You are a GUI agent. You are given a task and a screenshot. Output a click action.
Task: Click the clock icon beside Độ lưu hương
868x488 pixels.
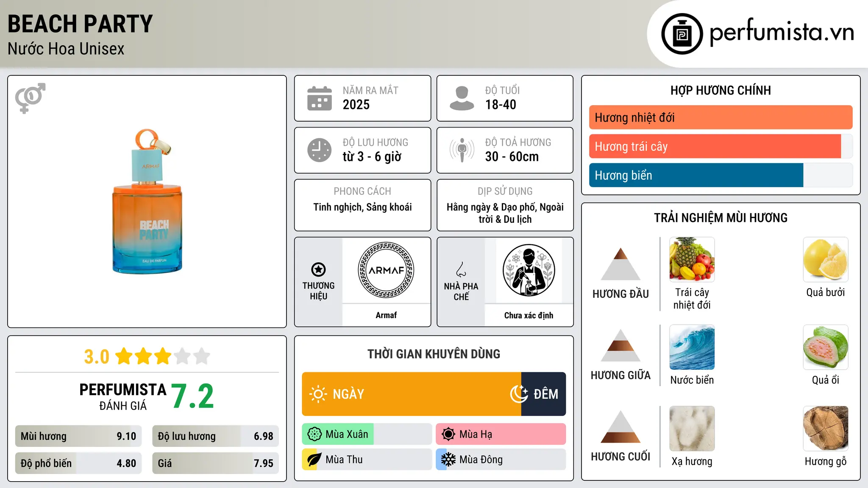tap(320, 150)
